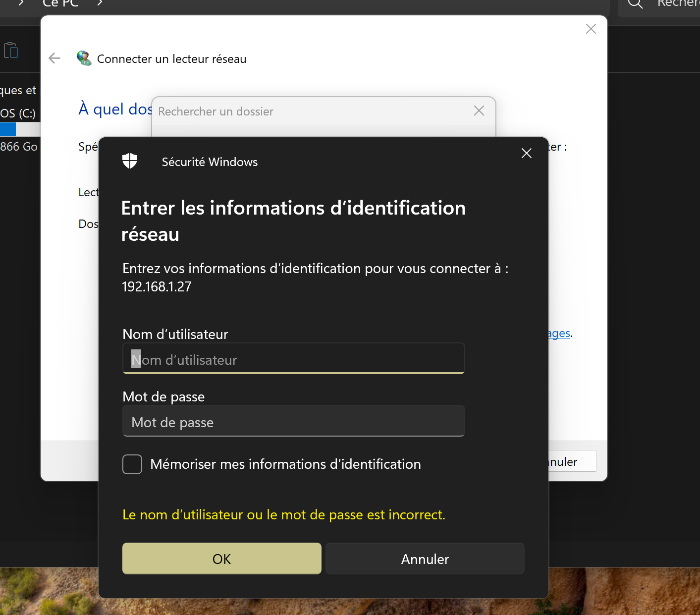Focus the Mot de passe input field
The width and height of the screenshot is (700, 615).
coord(294,421)
